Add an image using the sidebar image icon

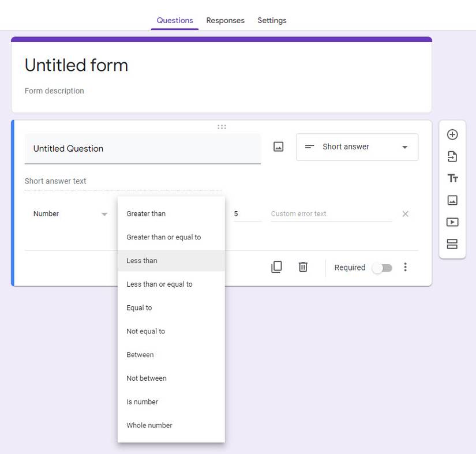coord(452,200)
